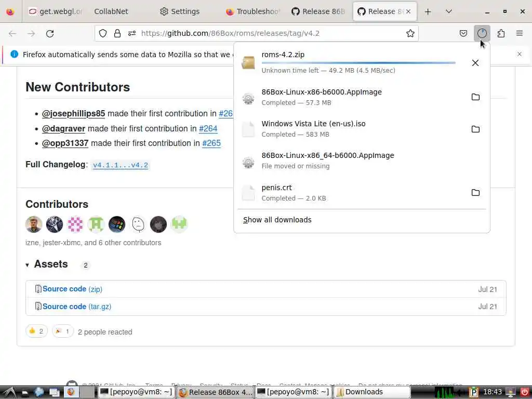Open @dagraver profile link

pyautogui.click(x=63, y=129)
